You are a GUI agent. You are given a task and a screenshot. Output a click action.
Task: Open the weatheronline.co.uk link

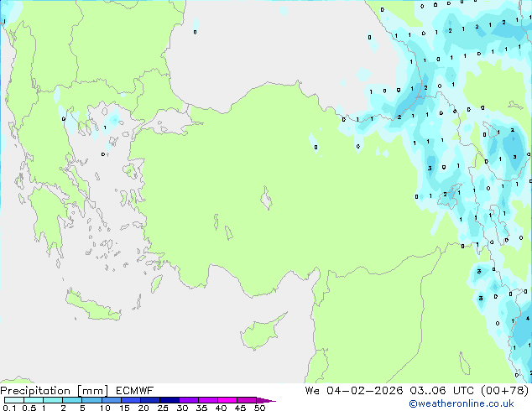pos(462,403)
